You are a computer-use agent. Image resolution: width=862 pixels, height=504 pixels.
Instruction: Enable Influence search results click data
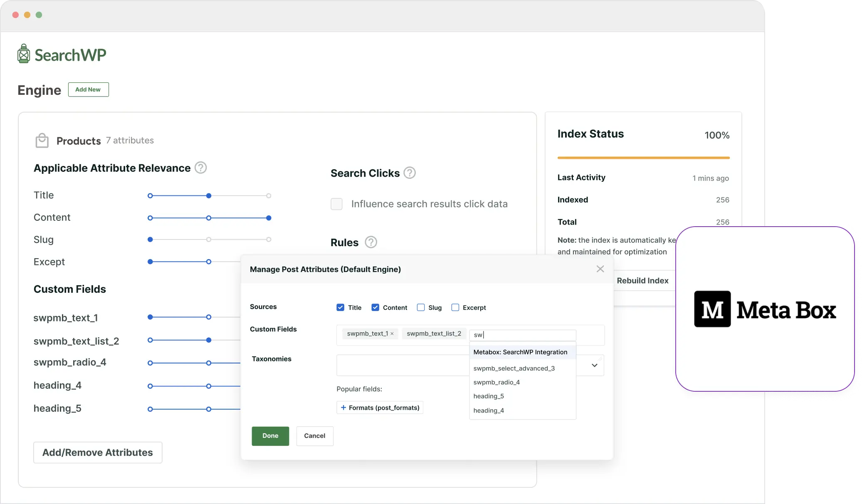point(336,204)
